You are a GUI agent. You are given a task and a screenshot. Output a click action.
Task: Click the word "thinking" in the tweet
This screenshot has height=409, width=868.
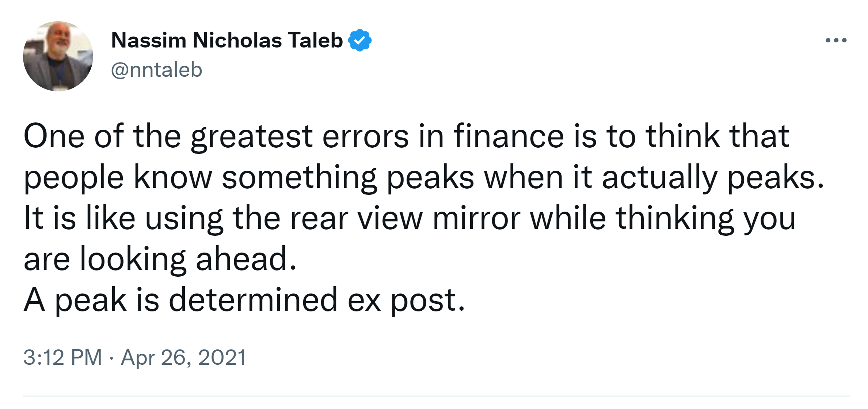click(x=674, y=219)
